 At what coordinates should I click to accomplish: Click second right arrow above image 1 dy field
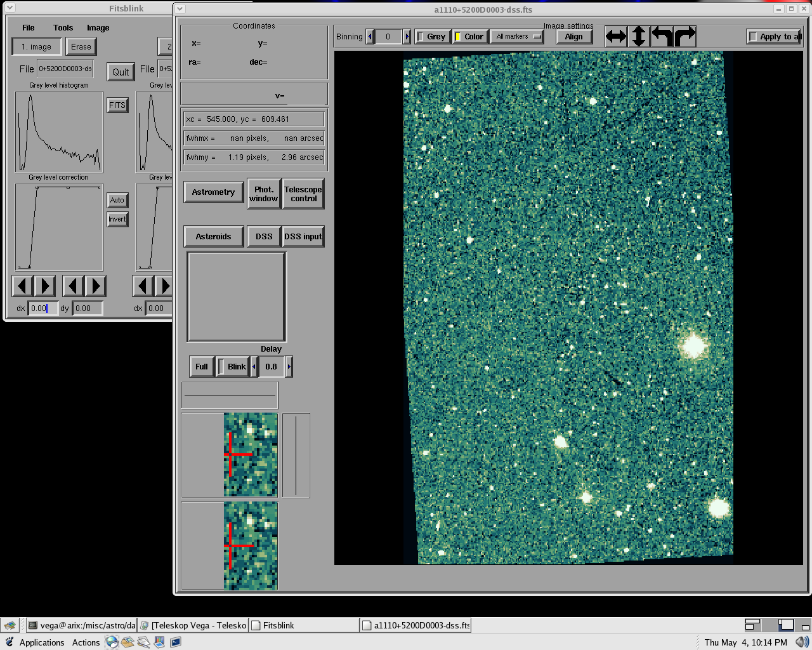click(x=96, y=286)
